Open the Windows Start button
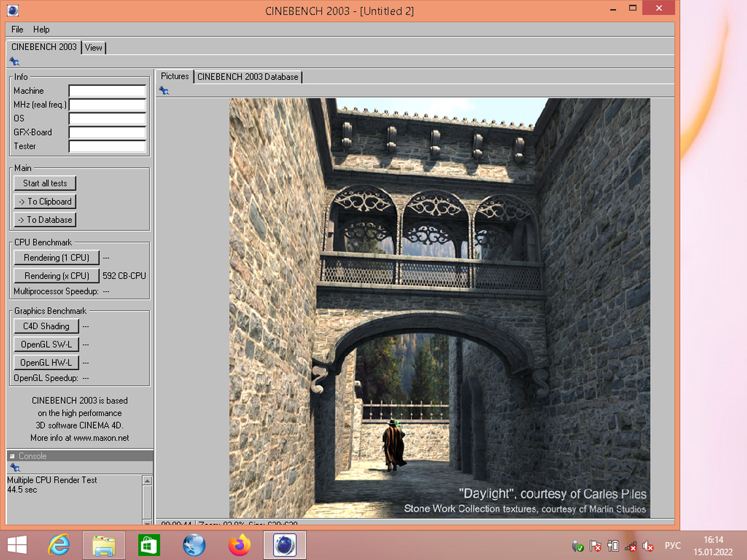The height and width of the screenshot is (560, 747). 17,545
